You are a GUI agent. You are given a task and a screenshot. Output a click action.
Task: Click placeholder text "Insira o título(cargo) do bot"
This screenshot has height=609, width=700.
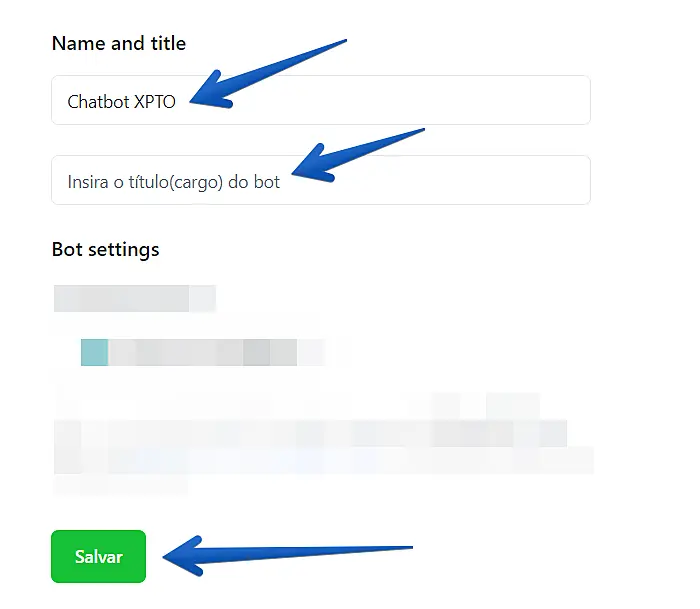[173, 182]
